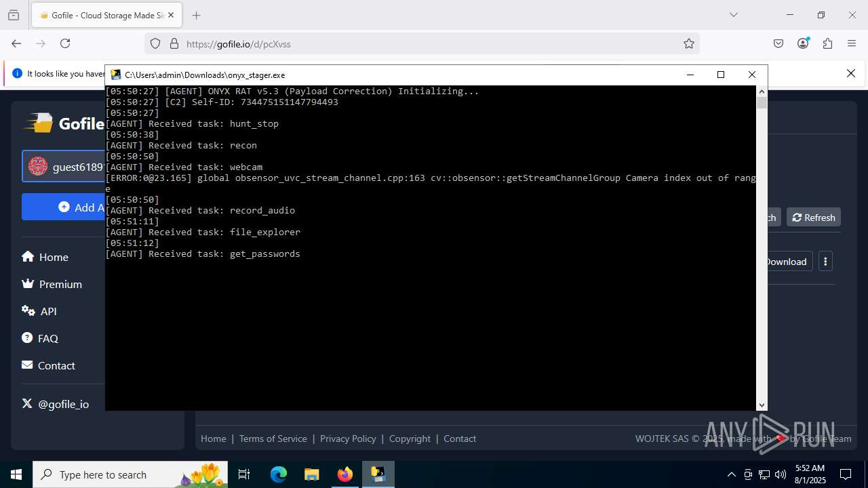Open Terms of Service footer link
The width and height of the screenshot is (868, 488).
point(273,439)
